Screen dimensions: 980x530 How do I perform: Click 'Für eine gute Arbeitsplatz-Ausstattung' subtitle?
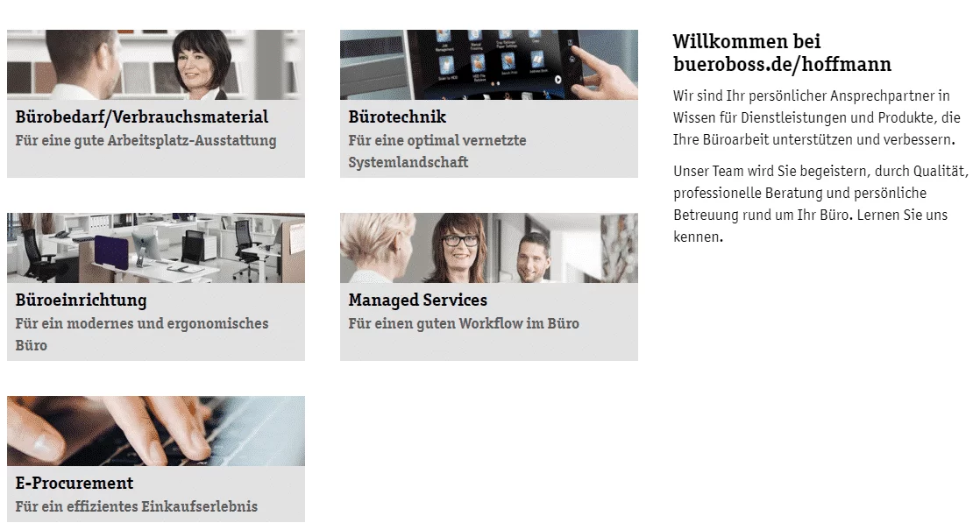point(146,140)
